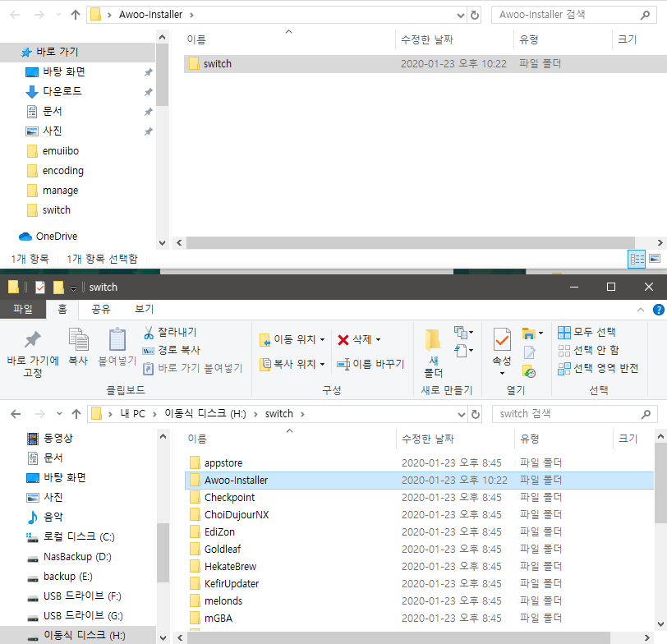
Task: Refresh the Awoo-Installer window
Action: click(474, 15)
